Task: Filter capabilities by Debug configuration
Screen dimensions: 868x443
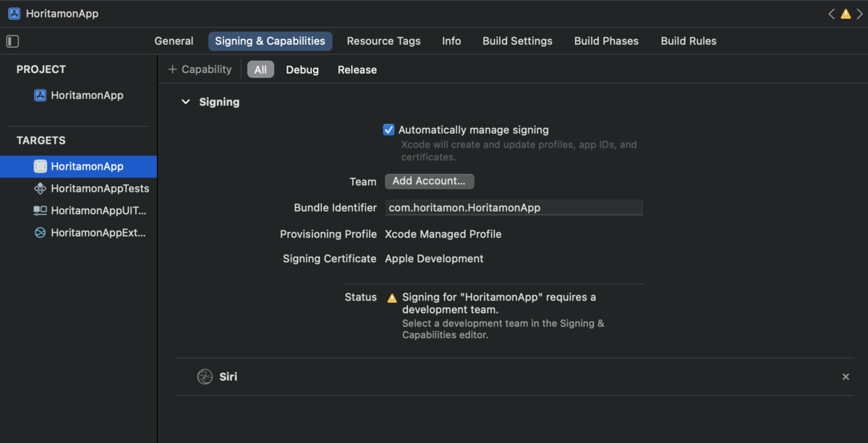Action: [x=302, y=70]
